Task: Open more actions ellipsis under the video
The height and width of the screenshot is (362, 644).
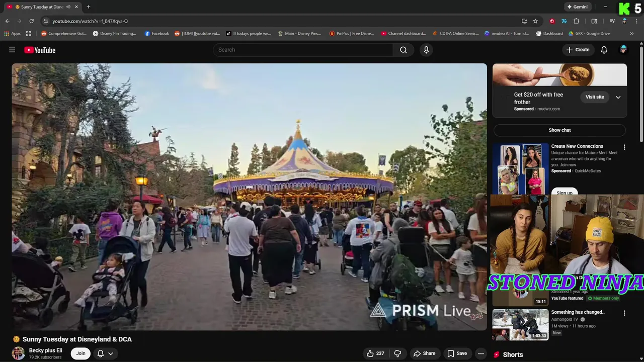Action: tap(481, 353)
